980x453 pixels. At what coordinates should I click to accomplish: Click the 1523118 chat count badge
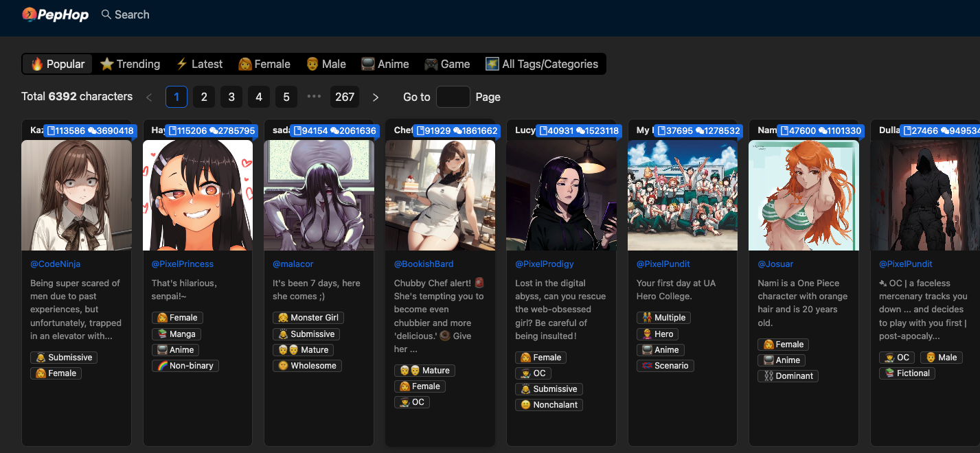[x=597, y=131]
